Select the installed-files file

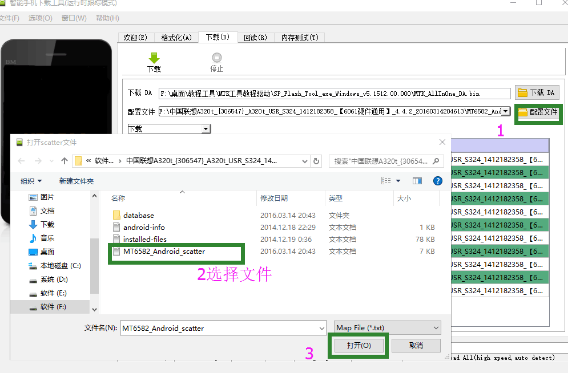coord(145,239)
